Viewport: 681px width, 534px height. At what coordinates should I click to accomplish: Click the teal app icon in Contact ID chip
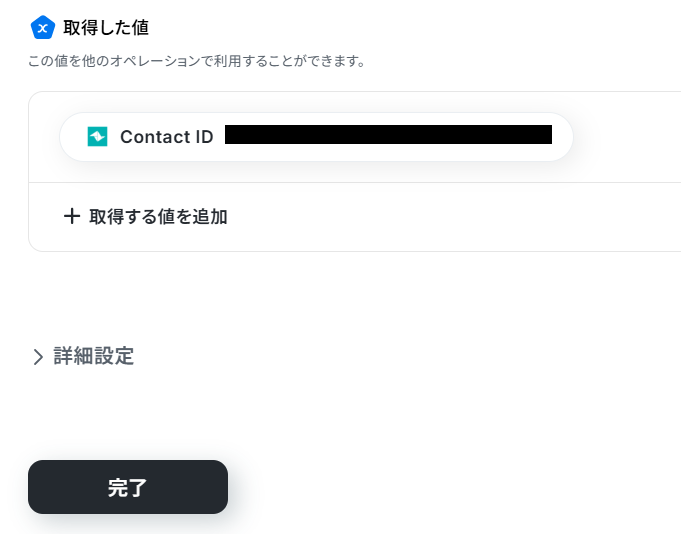pyautogui.click(x=97, y=137)
